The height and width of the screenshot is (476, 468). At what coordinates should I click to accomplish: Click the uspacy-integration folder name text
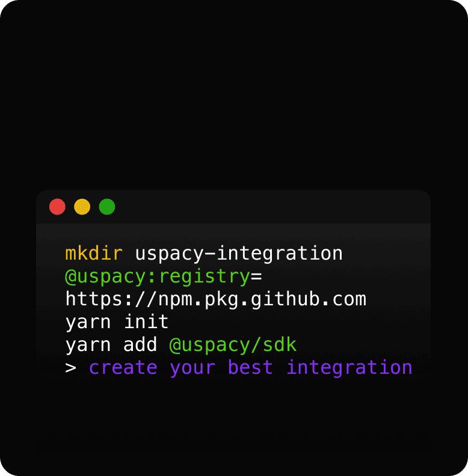click(x=239, y=254)
